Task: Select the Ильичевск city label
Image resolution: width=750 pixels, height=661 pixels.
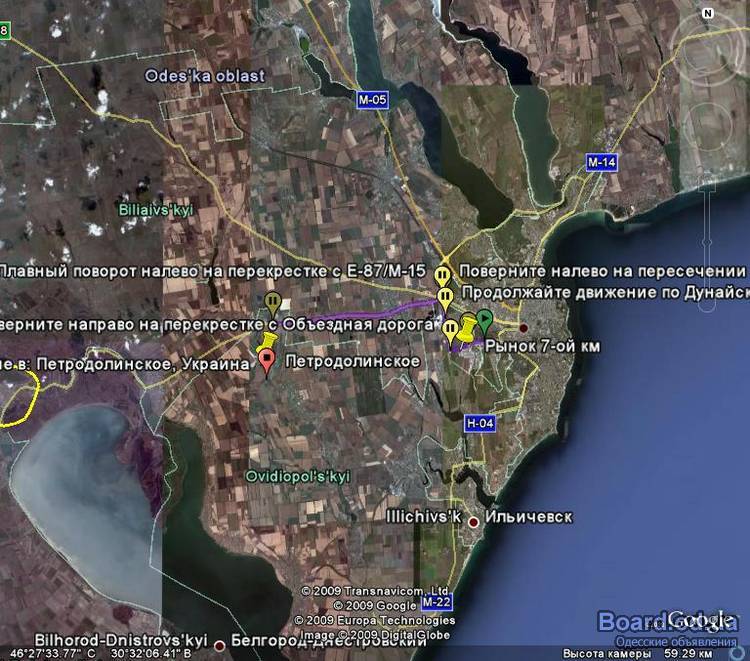Action: click(530, 518)
